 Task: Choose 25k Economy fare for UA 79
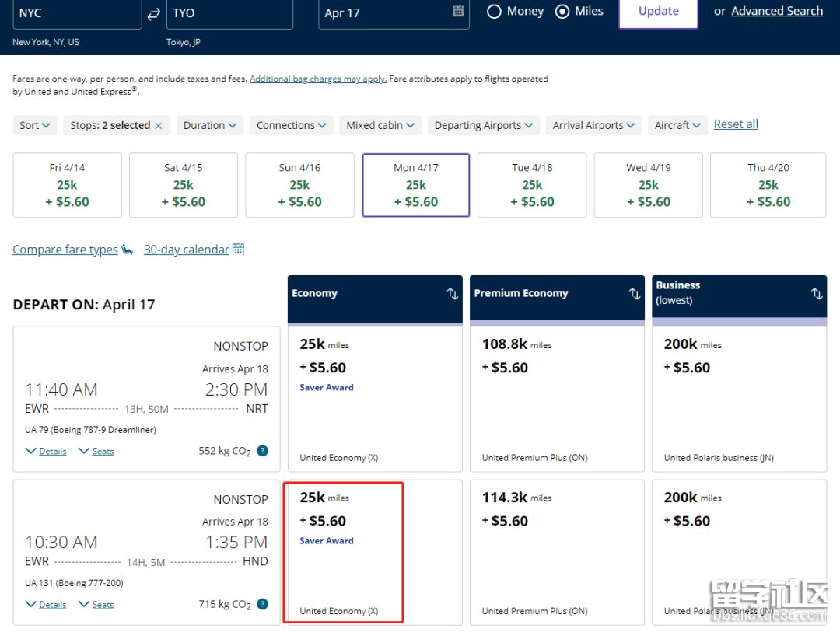point(375,399)
